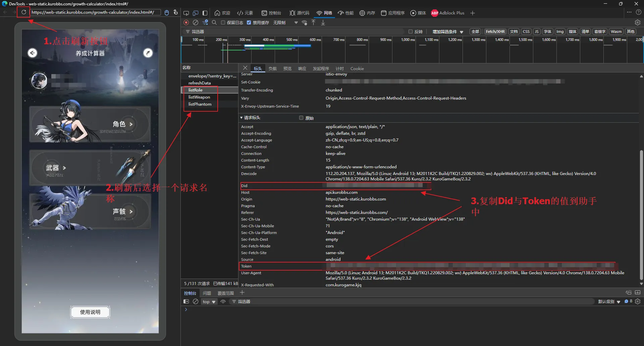The image size is (644, 346).
Task: Enable the 反转 checkbox
Action: 411,32
